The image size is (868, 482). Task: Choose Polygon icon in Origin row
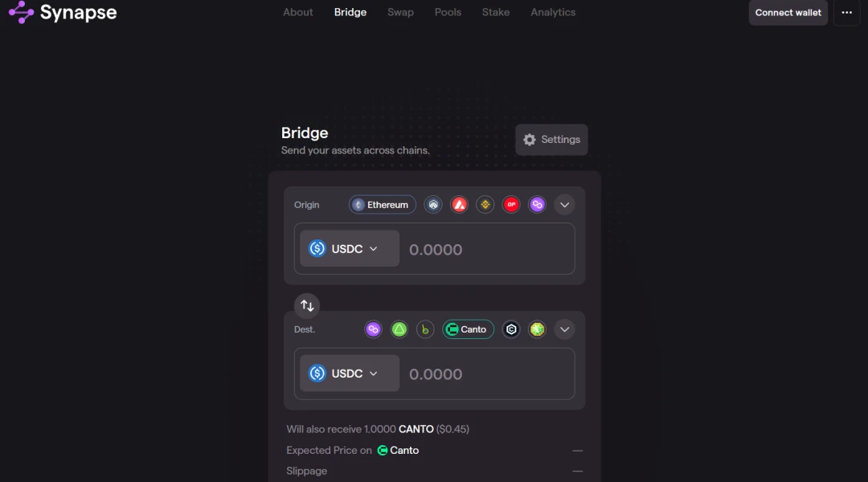point(537,205)
